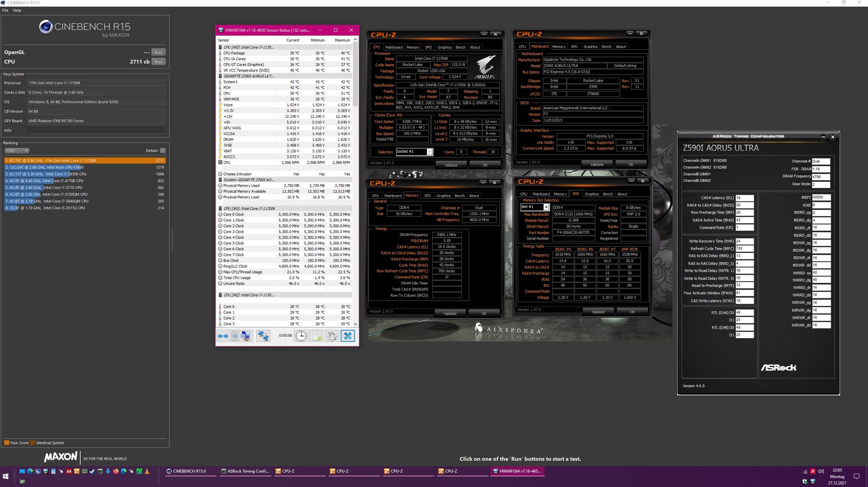The image size is (868, 487).
Task: Select 4C/8T i7-4770K ranking row
Action: click(x=85, y=181)
